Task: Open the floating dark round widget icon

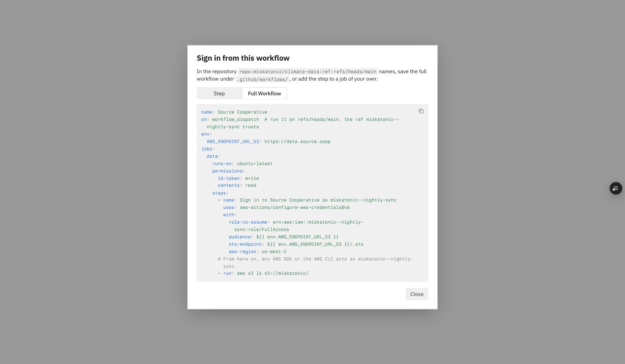Action: pyautogui.click(x=616, y=188)
